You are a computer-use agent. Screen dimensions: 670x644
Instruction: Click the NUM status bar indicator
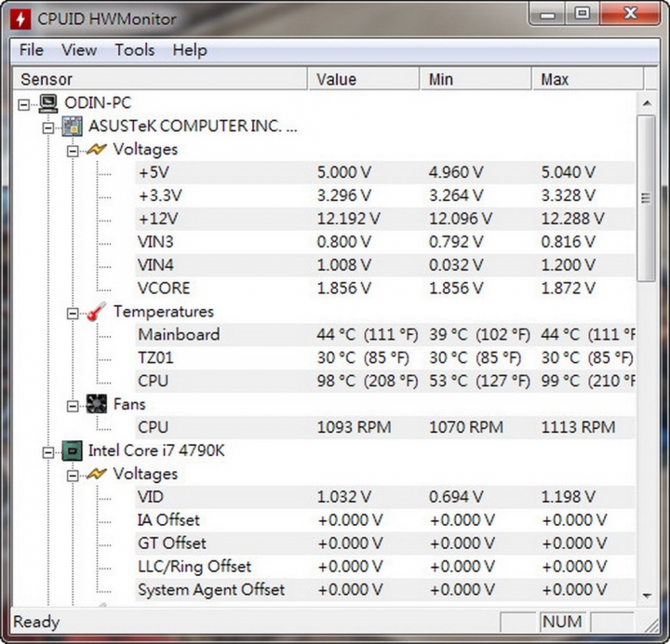pyautogui.click(x=562, y=622)
